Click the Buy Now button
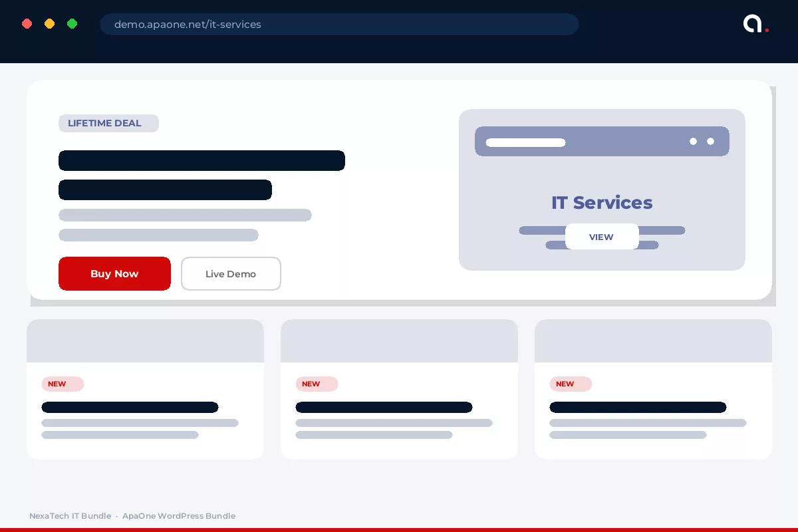This screenshot has width=798, height=532. (x=114, y=273)
